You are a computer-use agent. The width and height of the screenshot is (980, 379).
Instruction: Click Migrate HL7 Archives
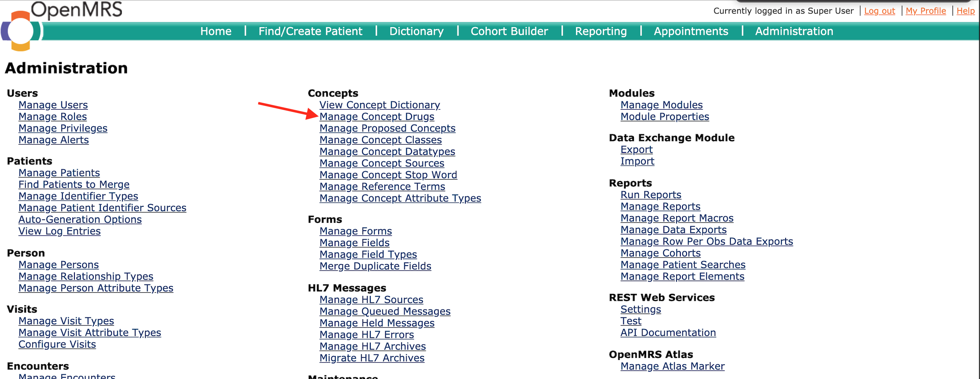(x=372, y=358)
